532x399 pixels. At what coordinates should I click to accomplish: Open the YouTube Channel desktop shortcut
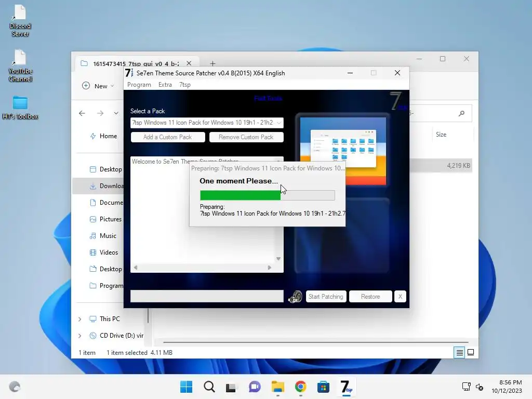20,66
